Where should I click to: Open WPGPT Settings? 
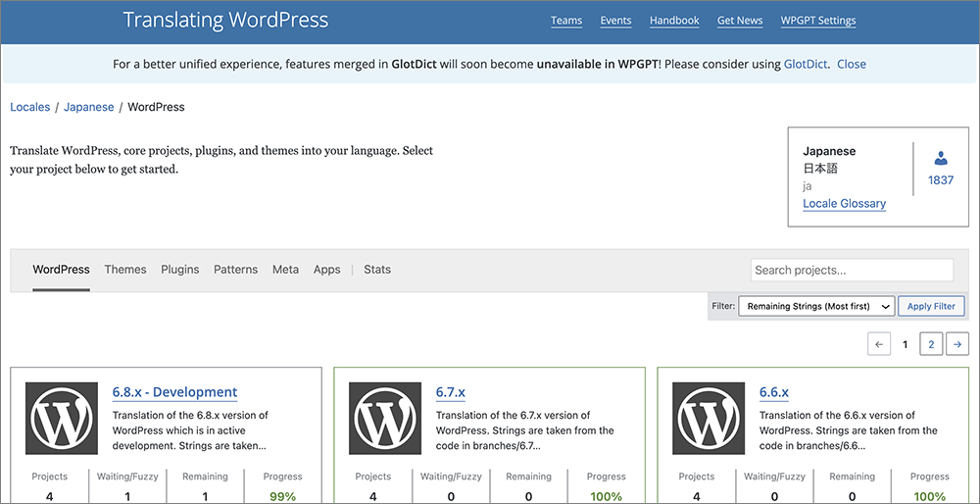818,21
